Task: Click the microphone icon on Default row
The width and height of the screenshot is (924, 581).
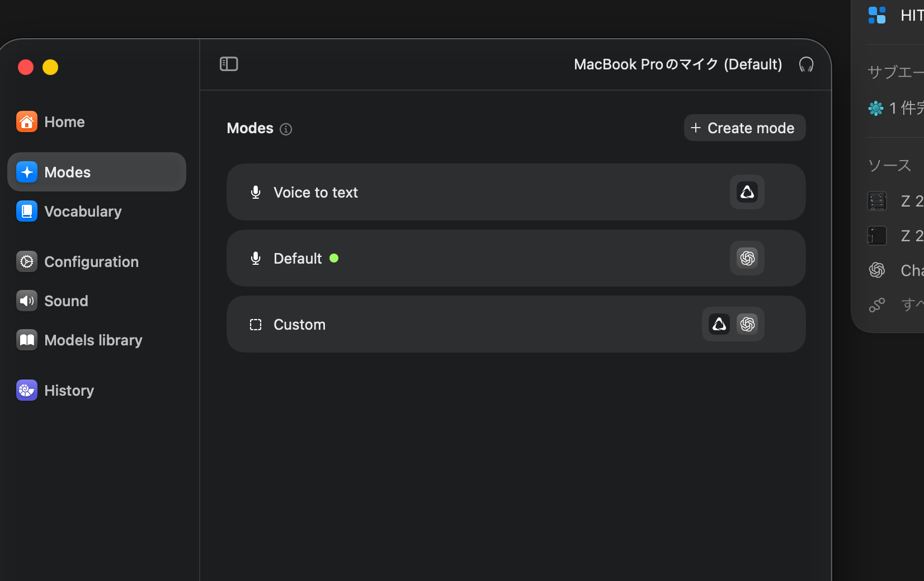Action: coord(256,258)
